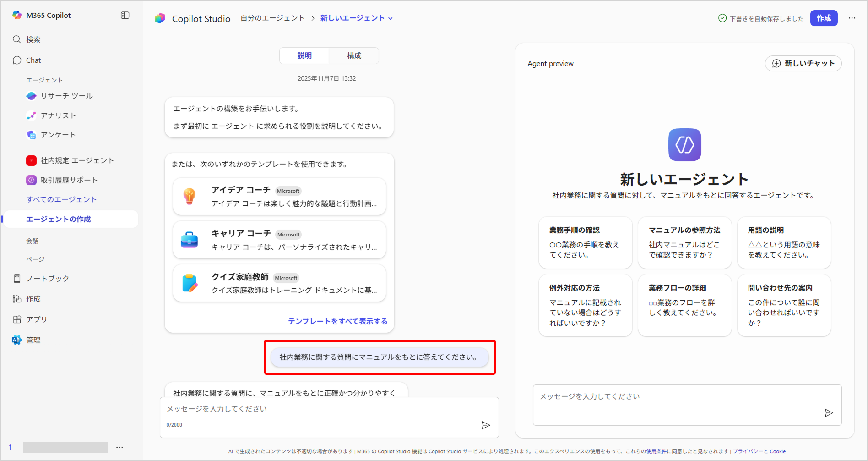The height and width of the screenshot is (461, 868).
Task: Switch to the 構成 tab
Action: (x=354, y=55)
